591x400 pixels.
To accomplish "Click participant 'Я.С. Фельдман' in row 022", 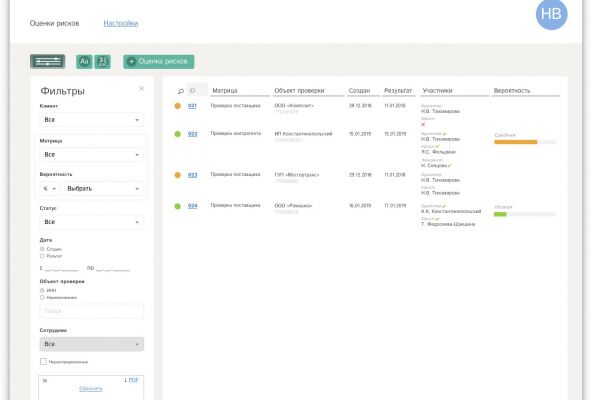I will [x=438, y=152].
